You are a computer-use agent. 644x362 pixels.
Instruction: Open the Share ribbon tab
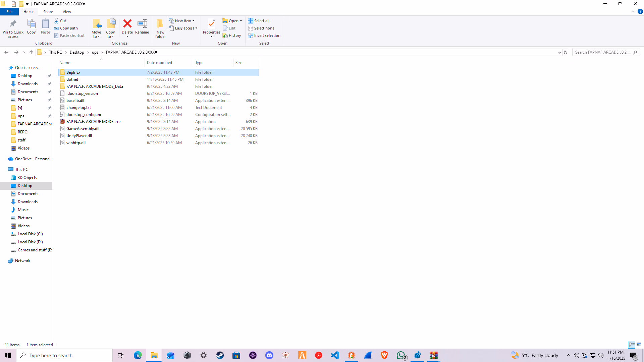tap(48, 12)
